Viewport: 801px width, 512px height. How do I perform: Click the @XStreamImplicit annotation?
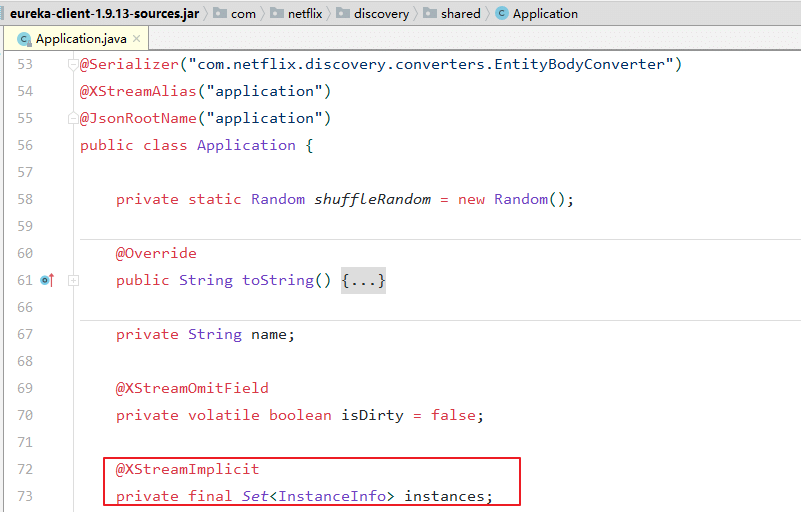tap(187, 469)
